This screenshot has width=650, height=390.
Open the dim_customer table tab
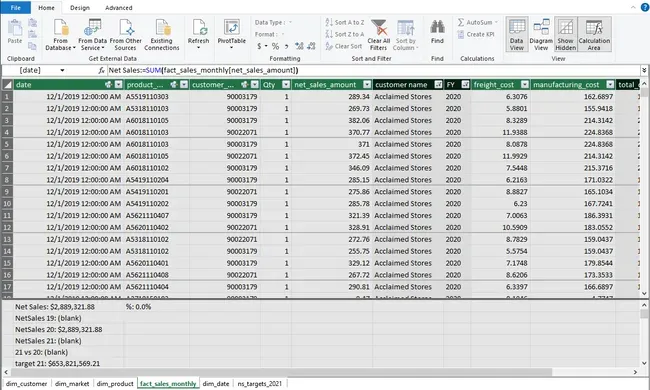[x=27, y=384]
